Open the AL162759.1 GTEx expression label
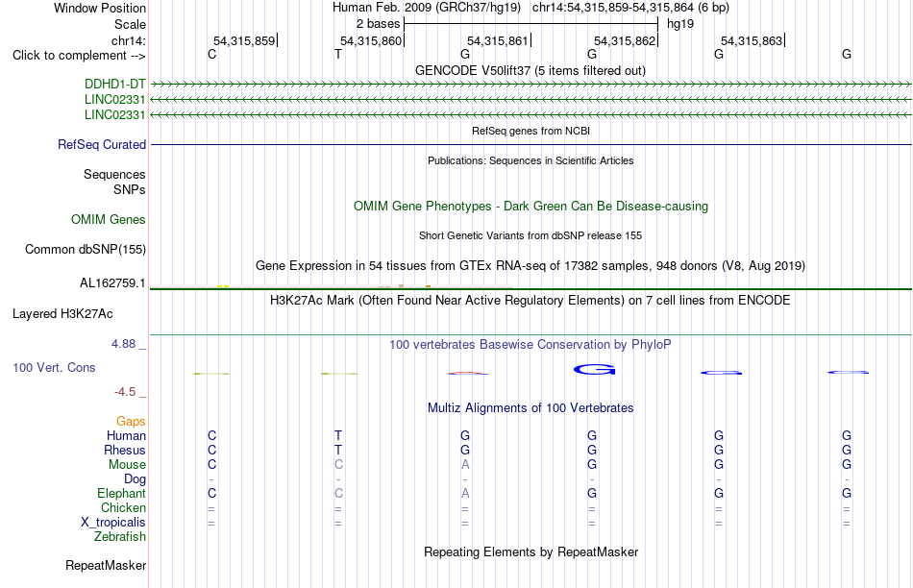The height and width of the screenshot is (588, 913). (112, 283)
